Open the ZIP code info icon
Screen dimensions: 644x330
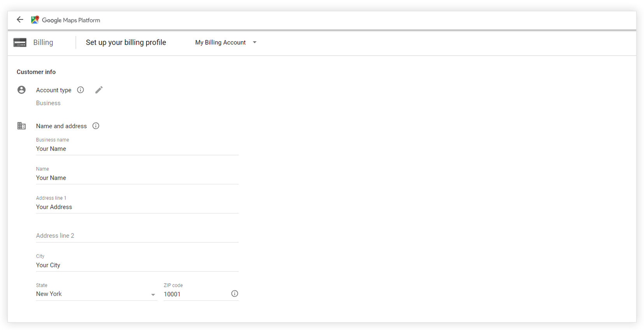tap(234, 294)
